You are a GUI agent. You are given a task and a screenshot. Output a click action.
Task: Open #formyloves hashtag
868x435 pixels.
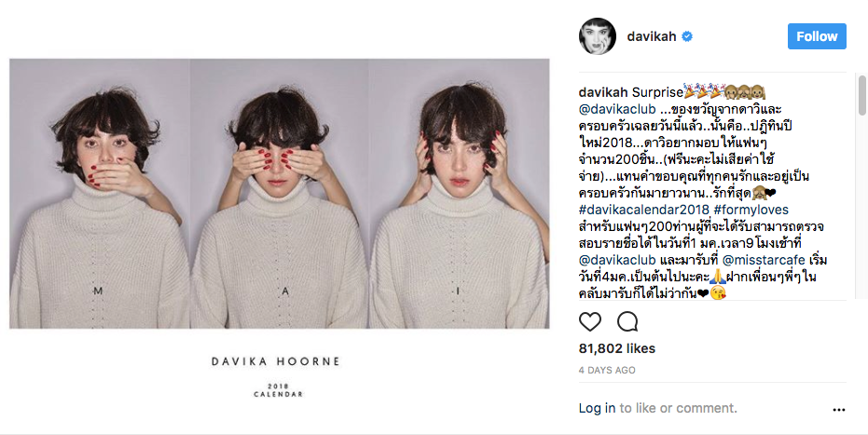[x=751, y=210]
